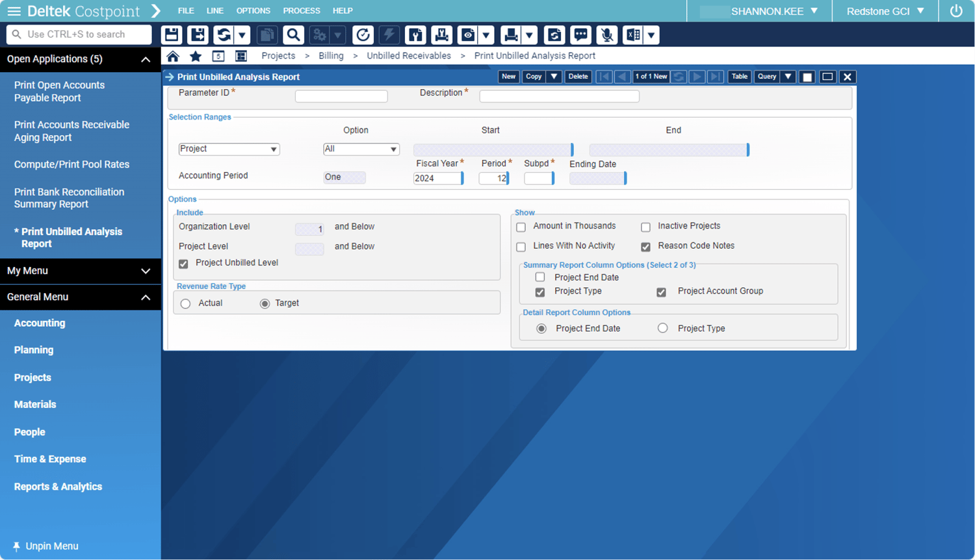Open the PROCESS menu
Screen dimensions: 975x560
click(x=301, y=10)
